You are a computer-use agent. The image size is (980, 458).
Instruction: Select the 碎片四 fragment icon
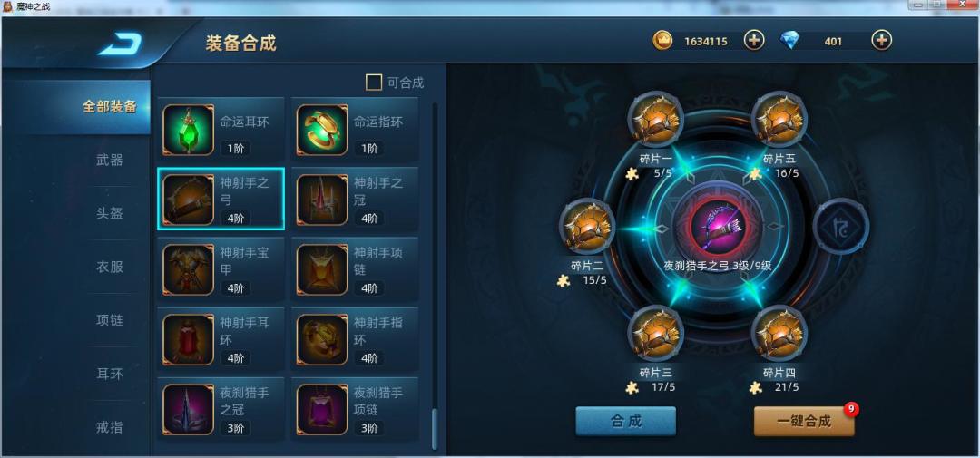point(779,334)
